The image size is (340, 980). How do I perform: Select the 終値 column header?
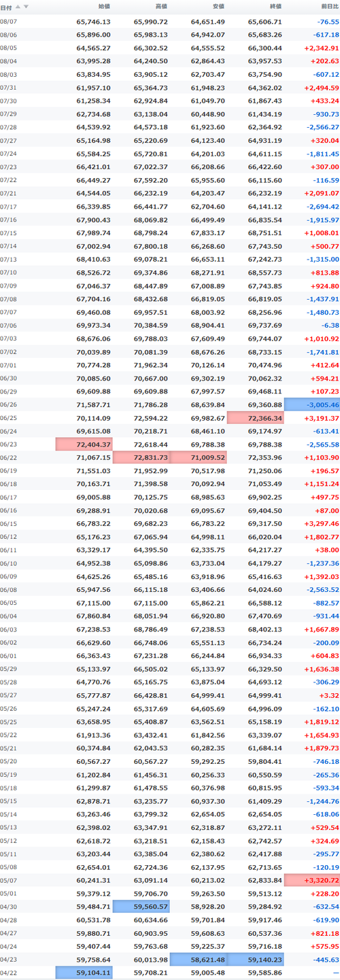pos(275,6)
